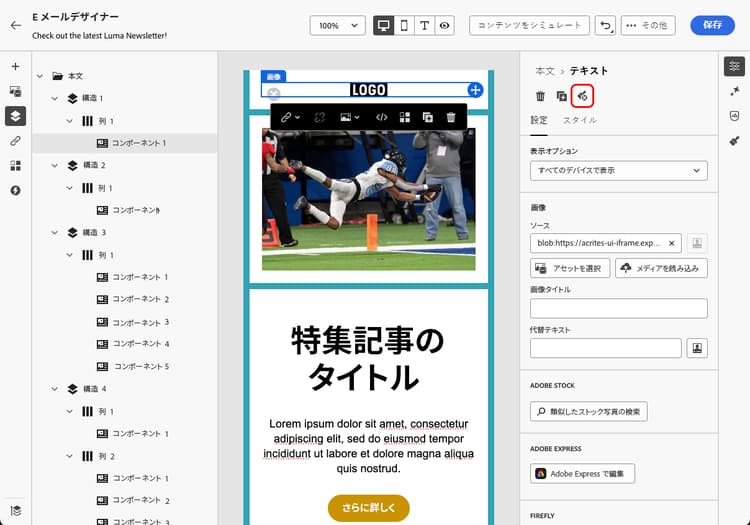Open settings sliders icon in far right rail

coord(734,66)
